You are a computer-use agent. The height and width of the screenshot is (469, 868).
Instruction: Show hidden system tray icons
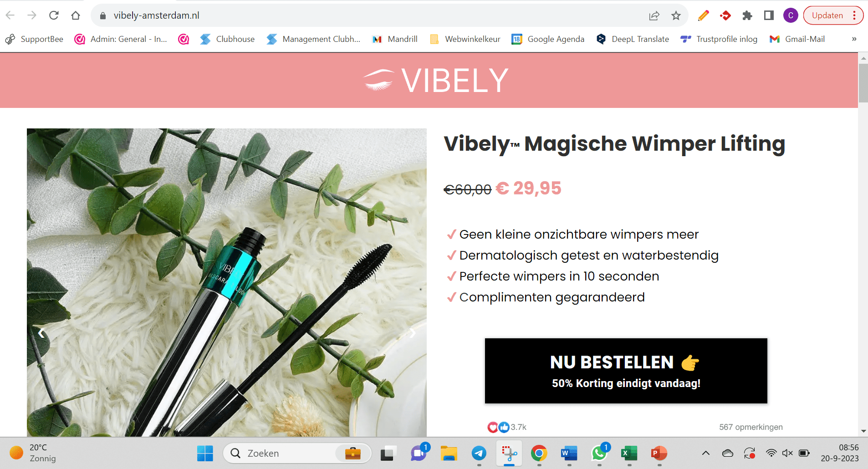(705, 453)
